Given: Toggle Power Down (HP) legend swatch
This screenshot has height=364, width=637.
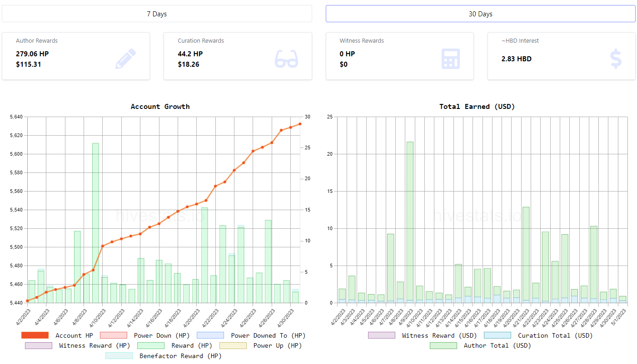Looking at the screenshot, I should [x=113, y=335].
